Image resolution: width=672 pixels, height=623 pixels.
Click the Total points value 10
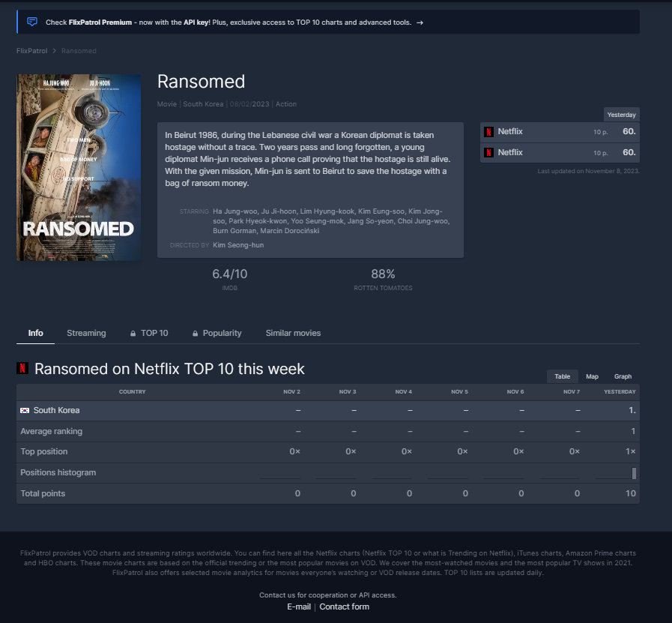pos(631,493)
